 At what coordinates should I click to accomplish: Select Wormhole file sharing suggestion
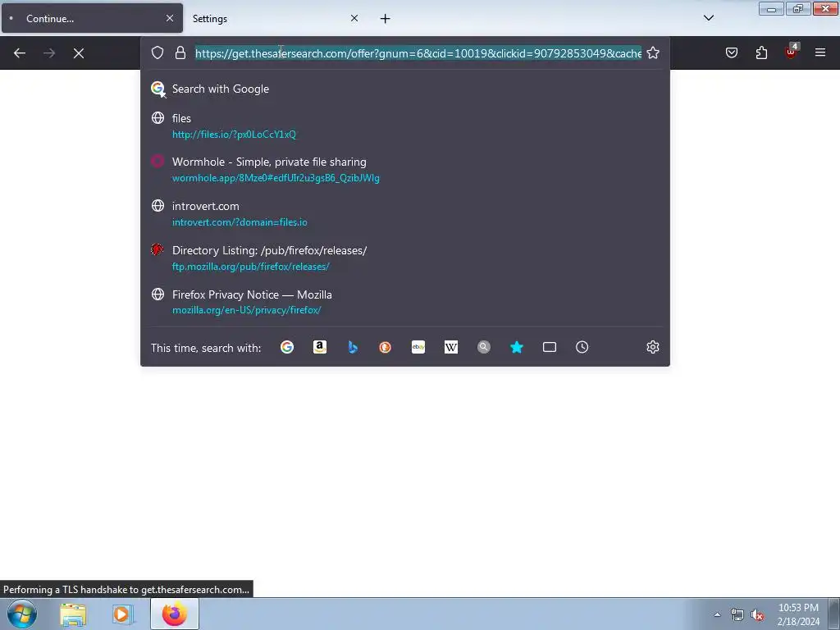[x=405, y=170]
